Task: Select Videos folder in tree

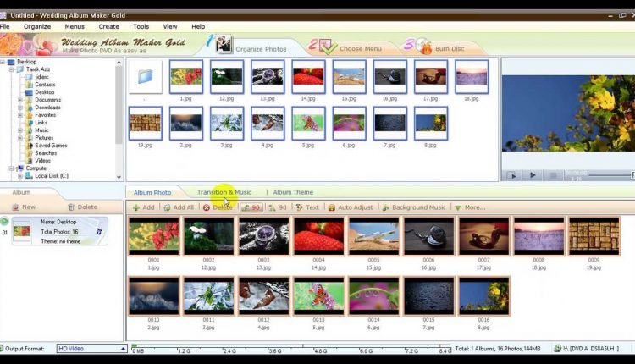Action: (x=42, y=161)
